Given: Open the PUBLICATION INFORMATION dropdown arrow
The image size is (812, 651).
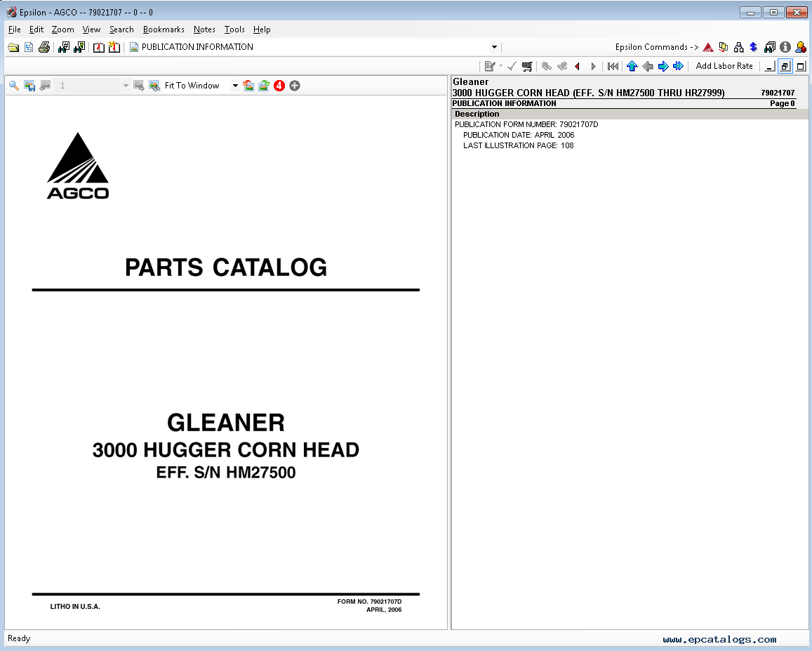Looking at the screenshot, I should point(495,47).
